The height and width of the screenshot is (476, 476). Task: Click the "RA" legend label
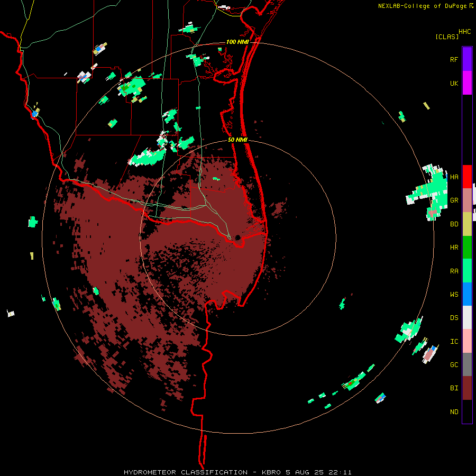[x=454, y=271]
